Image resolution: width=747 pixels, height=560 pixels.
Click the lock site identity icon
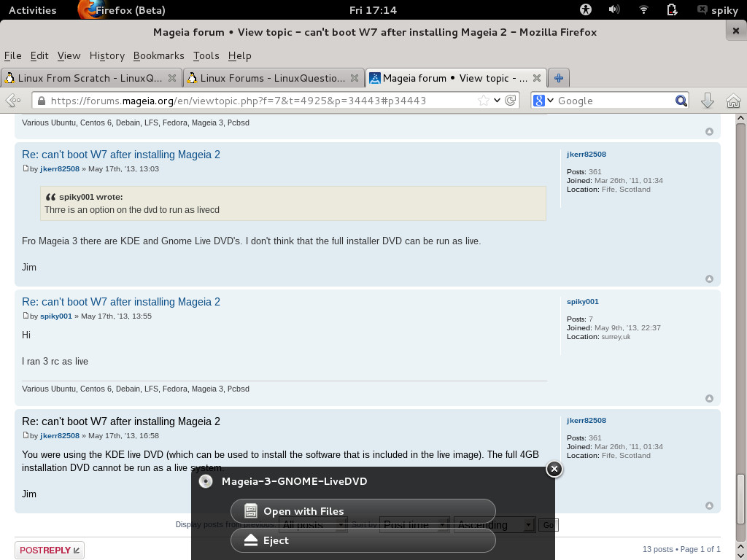pos(42,101)
